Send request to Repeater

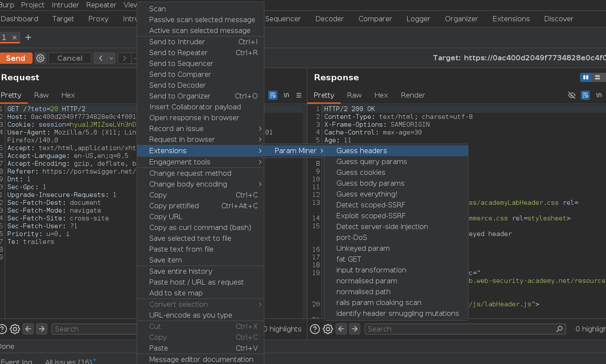click(200, 52)
